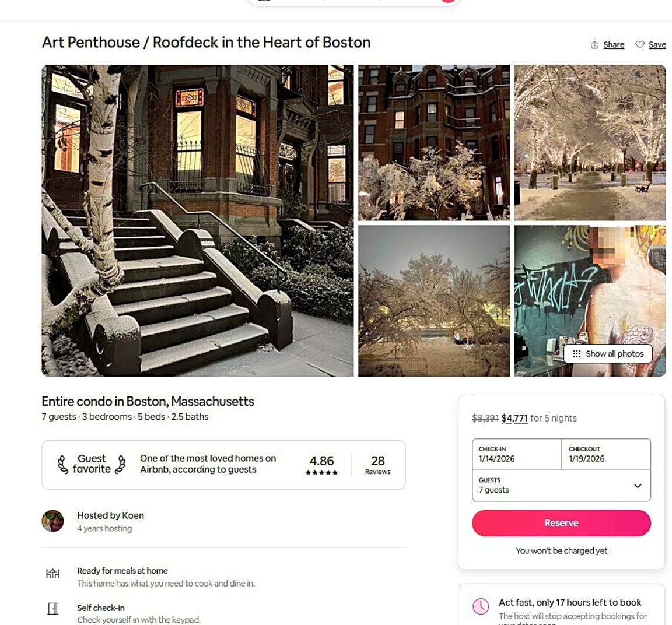Click the $4,771 price breakdown link
This screenshot has width=672, height=625.
click(x=514, y=418)
